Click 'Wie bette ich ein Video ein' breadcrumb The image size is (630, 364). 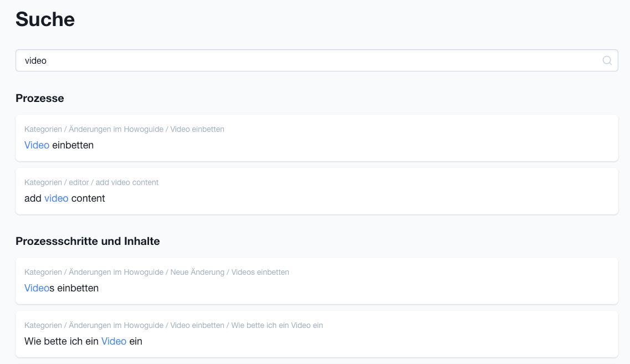(278, 325)
